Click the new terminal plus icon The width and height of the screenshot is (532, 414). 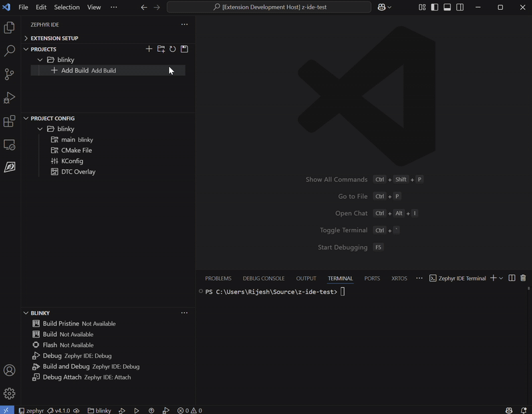(493, 278)
